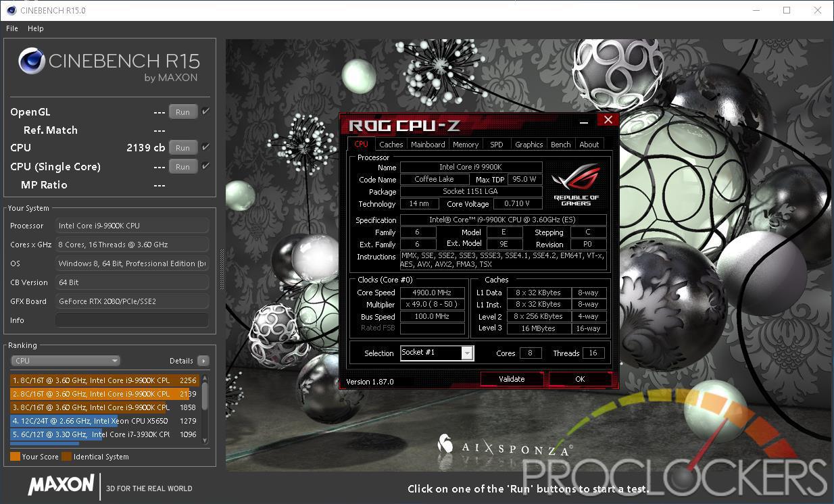Click the Cinebench app icon in title bar

[x=11, y=10]
